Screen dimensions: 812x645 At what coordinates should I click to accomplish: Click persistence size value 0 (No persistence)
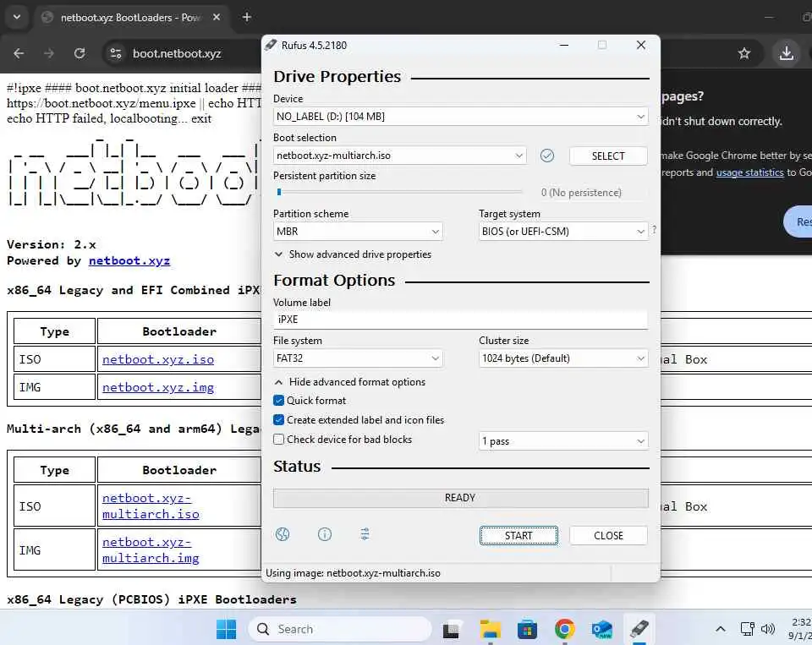click(x=581, y=193)
